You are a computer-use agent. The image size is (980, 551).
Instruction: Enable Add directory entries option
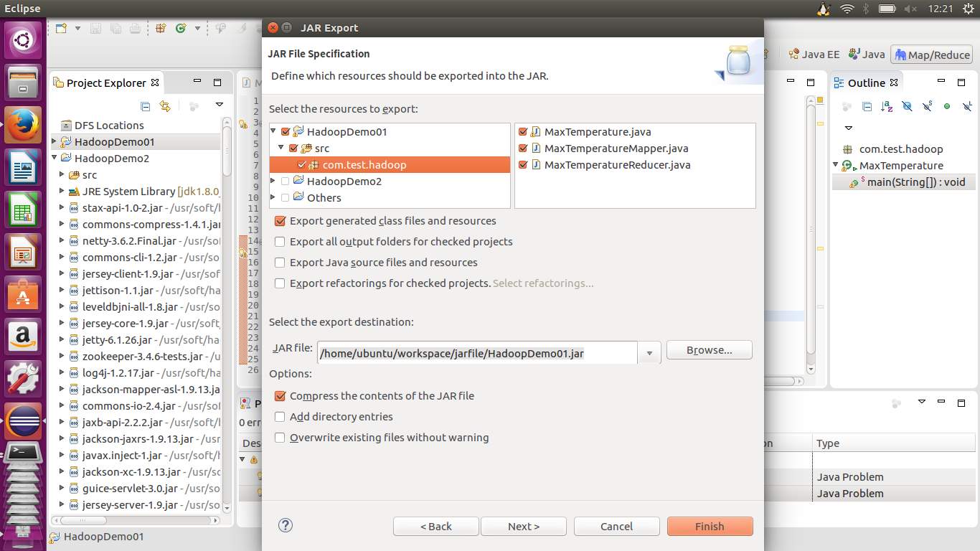click(281, 417)
